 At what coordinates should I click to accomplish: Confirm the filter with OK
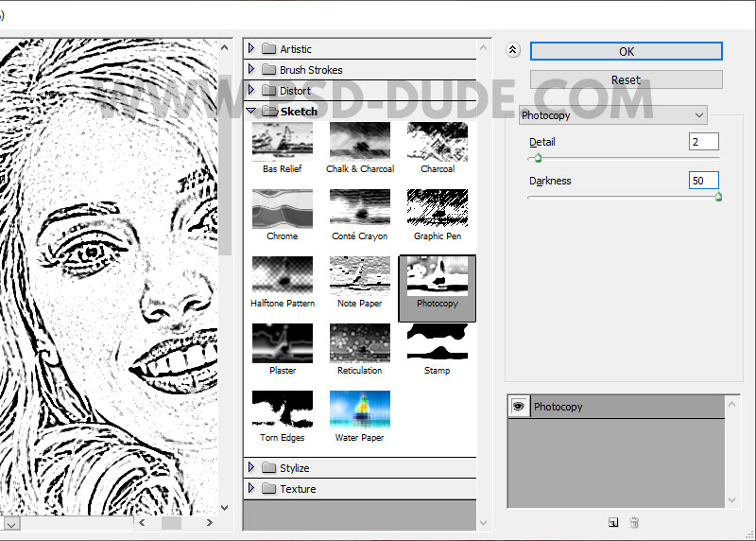pos(627,51)
